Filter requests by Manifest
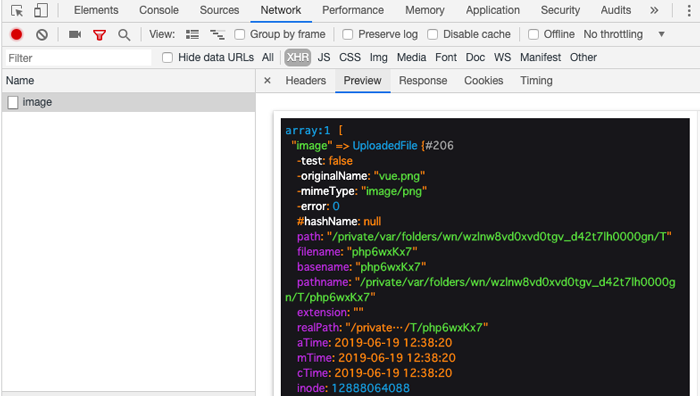The height and width of the screenshot is (396, 700). click(540, 58)
